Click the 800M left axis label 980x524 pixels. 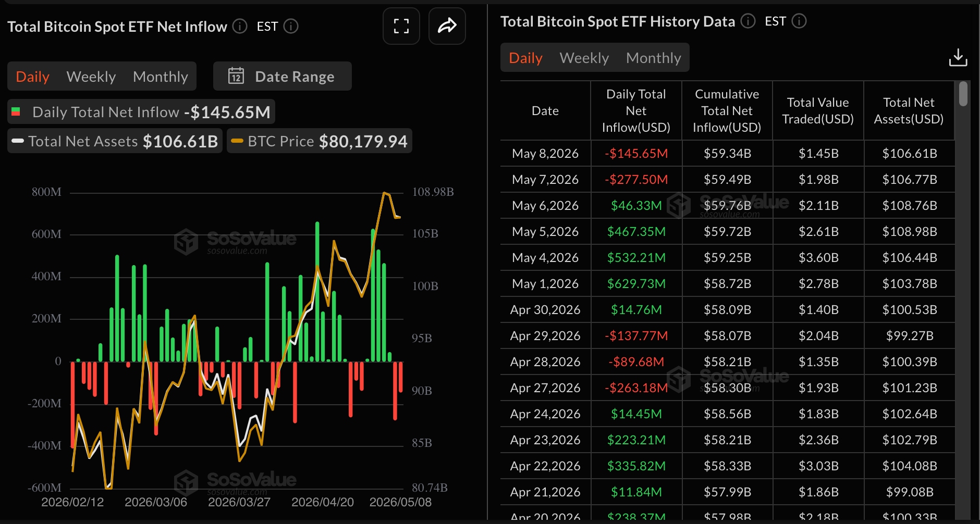click(x=46, y=192)
